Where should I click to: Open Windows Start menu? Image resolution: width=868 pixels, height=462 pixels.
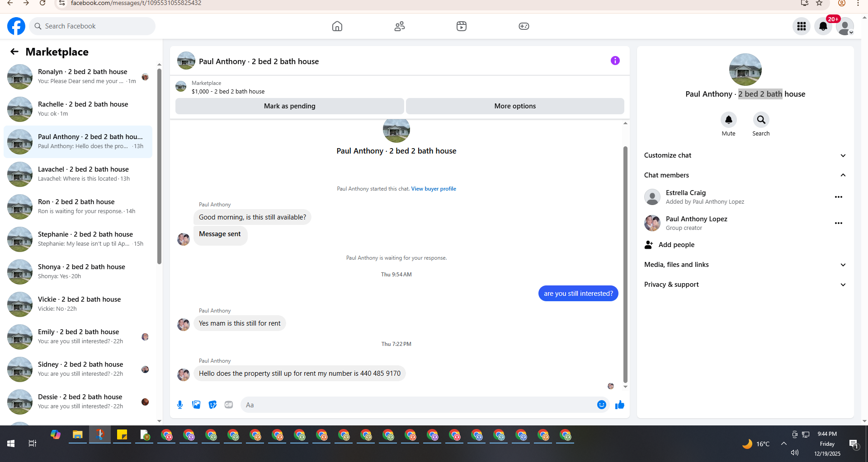pyautogui.click(x=11, y=443)
